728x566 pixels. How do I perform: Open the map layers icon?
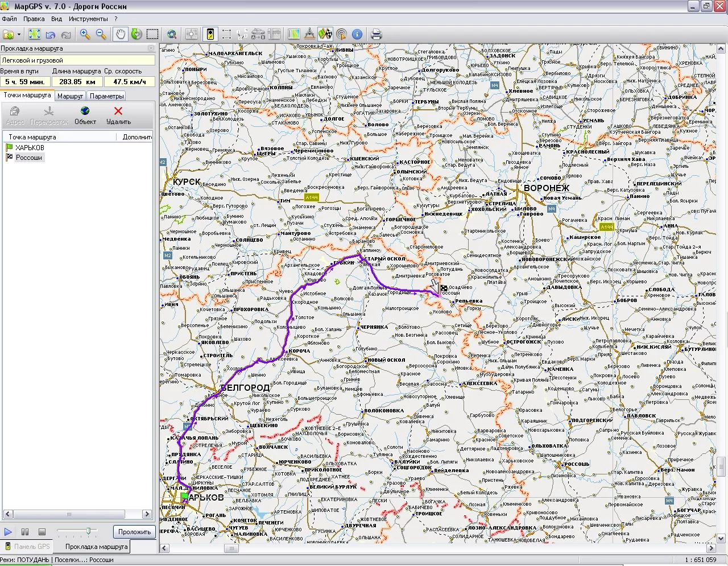pyautogui.click(x=293, y=34)
